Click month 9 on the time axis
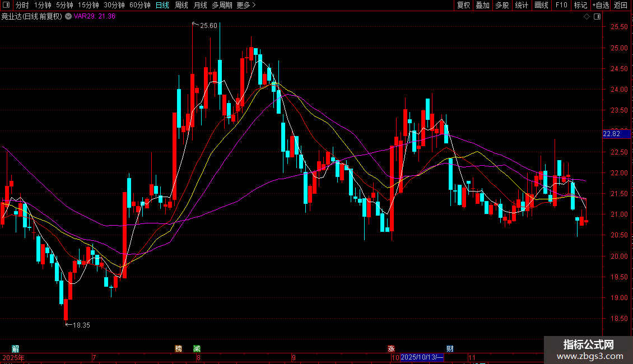 (x=294, y=357)
